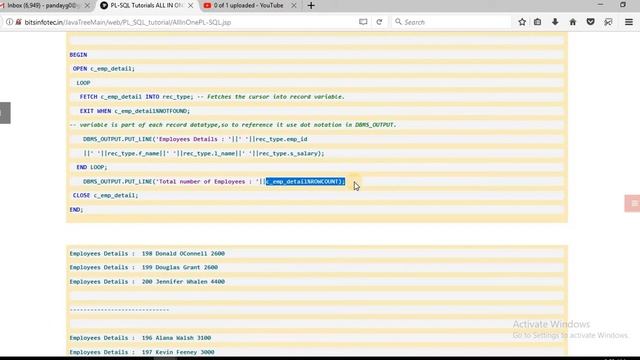Show bookmarks list icon
The height and width of the screenshot is (360, 640).
click(x=538, y=22)
